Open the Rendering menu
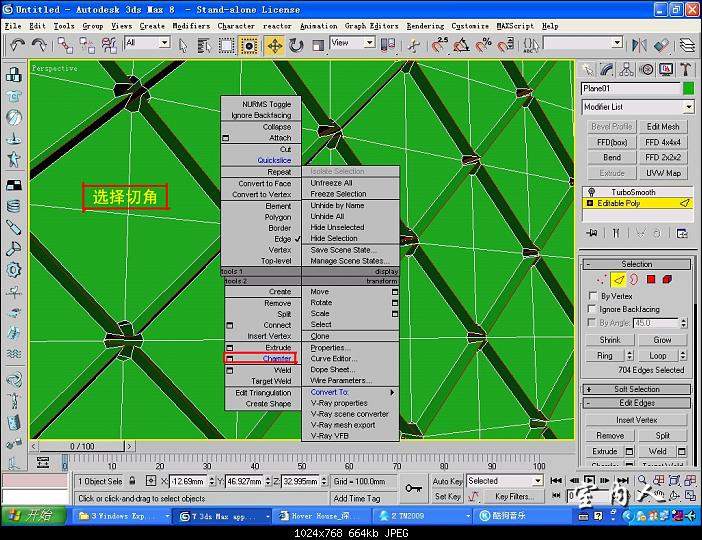 [425, 26]
